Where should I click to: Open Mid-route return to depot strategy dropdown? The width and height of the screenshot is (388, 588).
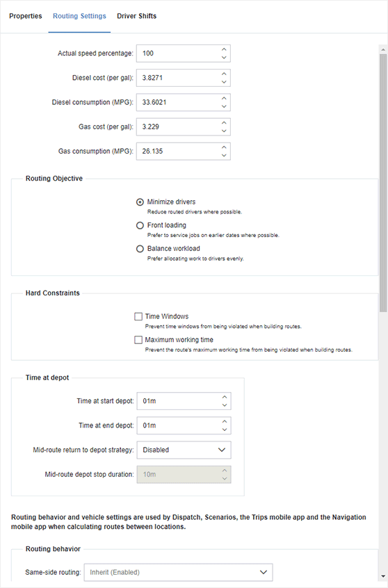point(184,450)
